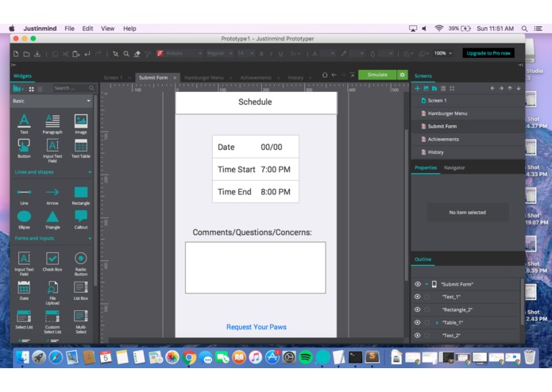Viewport: 552px width, 392px height.
Task: Check the box next to "Rectangle_2"
Action: pos(427,309)
